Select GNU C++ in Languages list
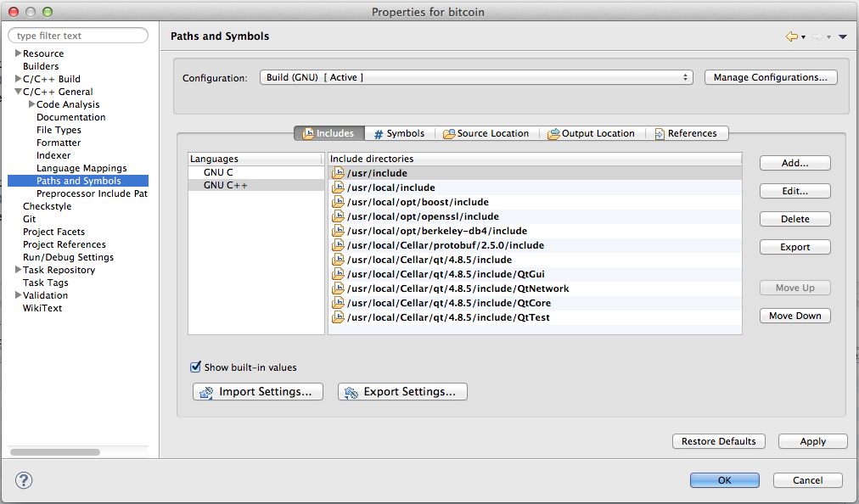The image size is (859, 504). pos(256,185)
